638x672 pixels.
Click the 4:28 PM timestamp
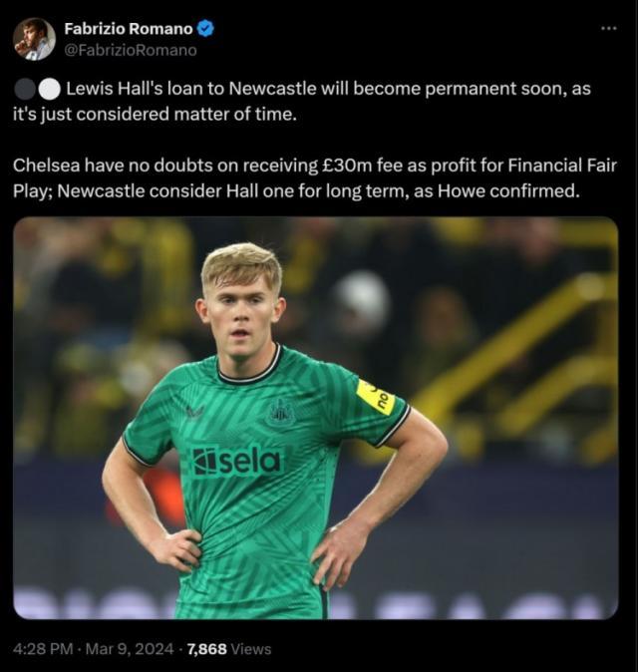tap(45, 649)
